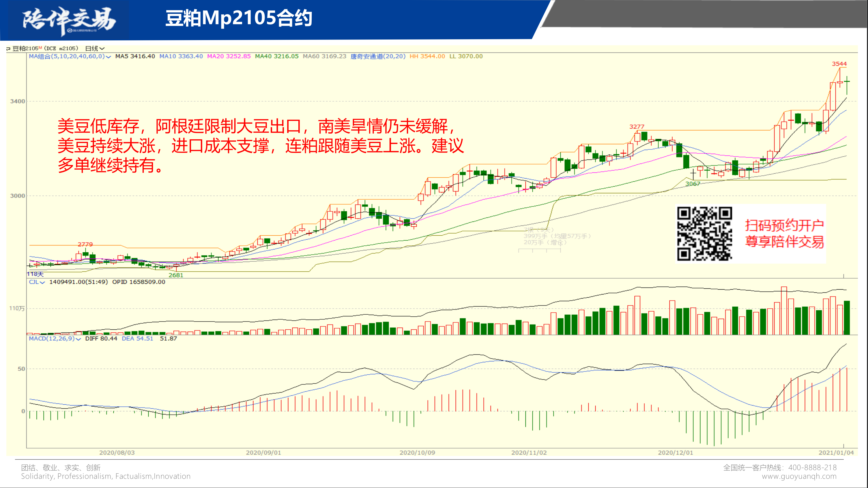The width and height of the screenshot is (868, 488).
Task: Click the 2021/01/04 date axis marker
Action: coord(836,452)
